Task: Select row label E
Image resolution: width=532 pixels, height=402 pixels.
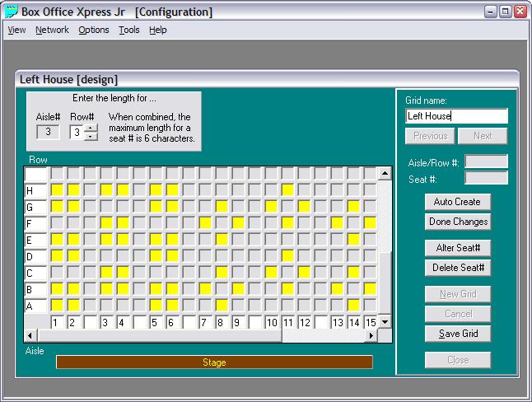Action: coord(35,240)
